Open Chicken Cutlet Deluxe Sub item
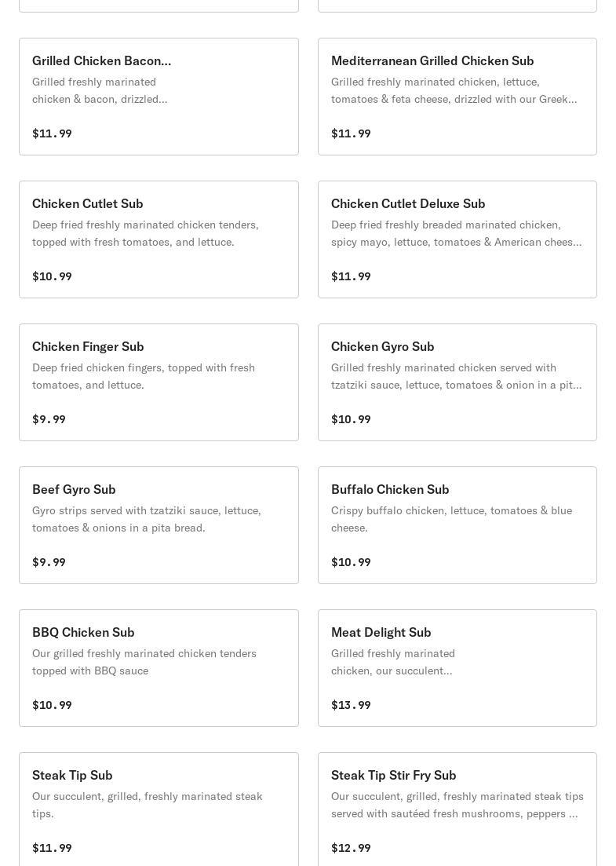616x866 pixels. click(x=457, y=239)
